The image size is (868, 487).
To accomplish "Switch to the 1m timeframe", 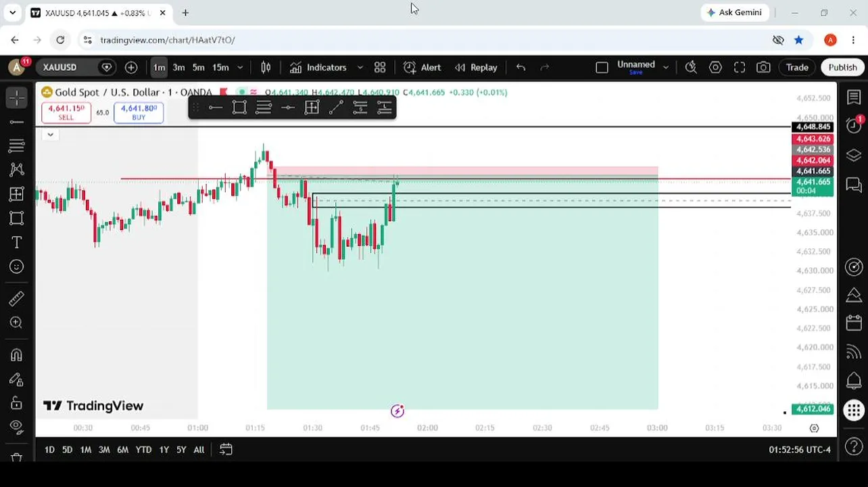I will [159, 67].
